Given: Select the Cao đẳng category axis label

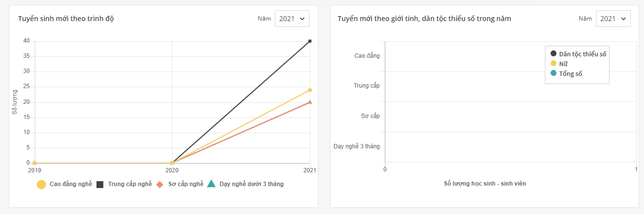Looking at the screenshot, I should (367, 56).
